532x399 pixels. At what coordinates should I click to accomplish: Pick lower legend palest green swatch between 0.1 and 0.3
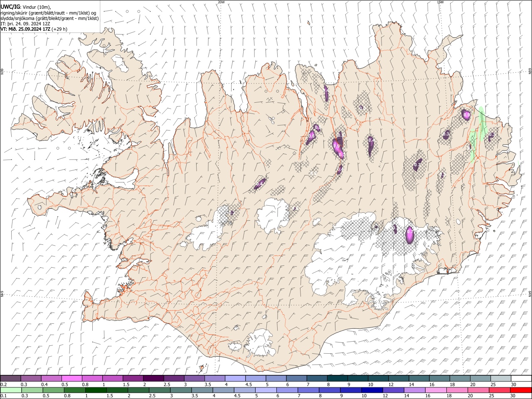pyautogui.click(x=11, y=390)
